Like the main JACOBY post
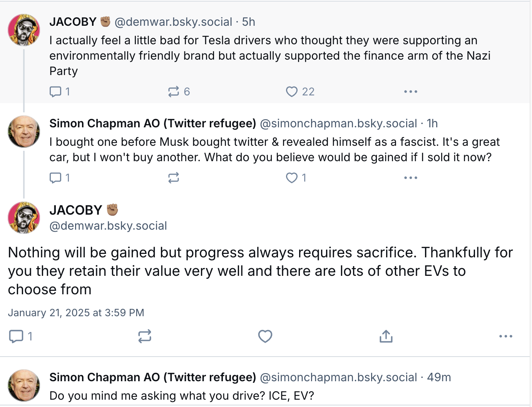 265,336
